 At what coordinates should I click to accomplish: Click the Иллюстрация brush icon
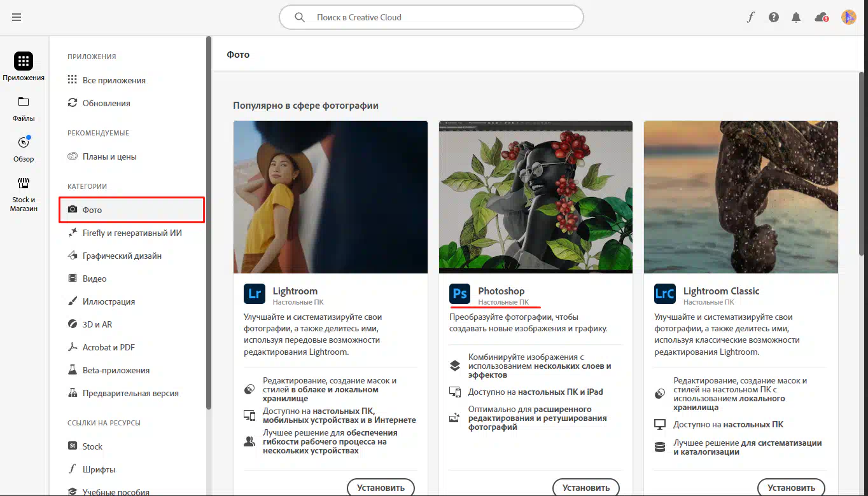[73, 301]
